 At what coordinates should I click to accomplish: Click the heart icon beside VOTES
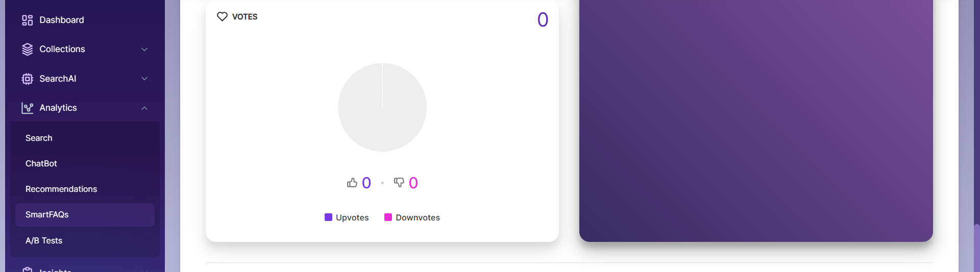coord(222,16)
